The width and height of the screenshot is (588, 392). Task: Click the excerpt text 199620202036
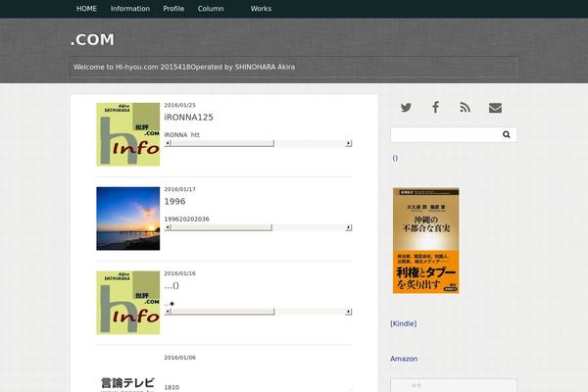[186, 220]
